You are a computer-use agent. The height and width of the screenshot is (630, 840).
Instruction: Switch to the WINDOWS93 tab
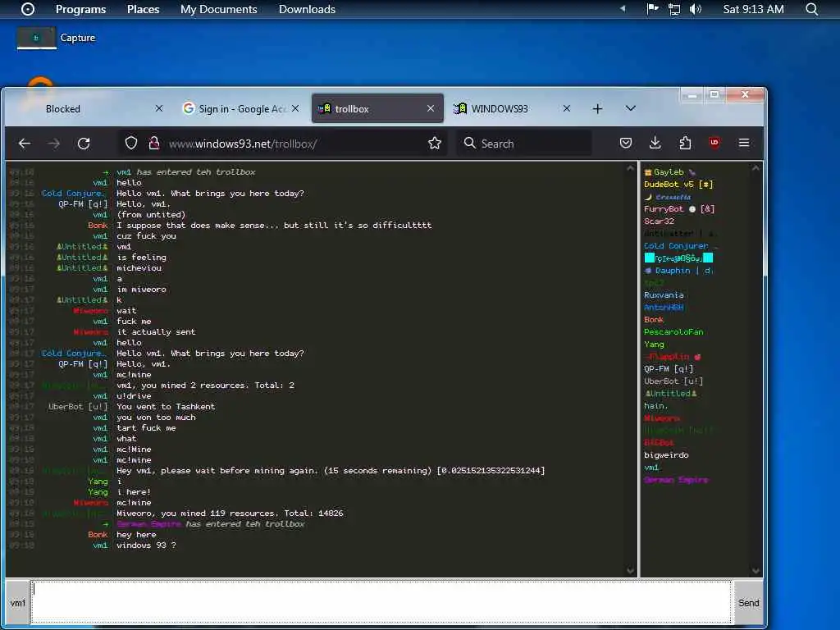(514, 109)
